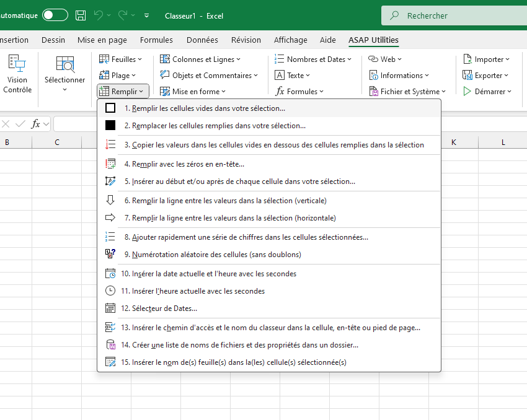Click the Undo arrow icon

tap(99, 15)
